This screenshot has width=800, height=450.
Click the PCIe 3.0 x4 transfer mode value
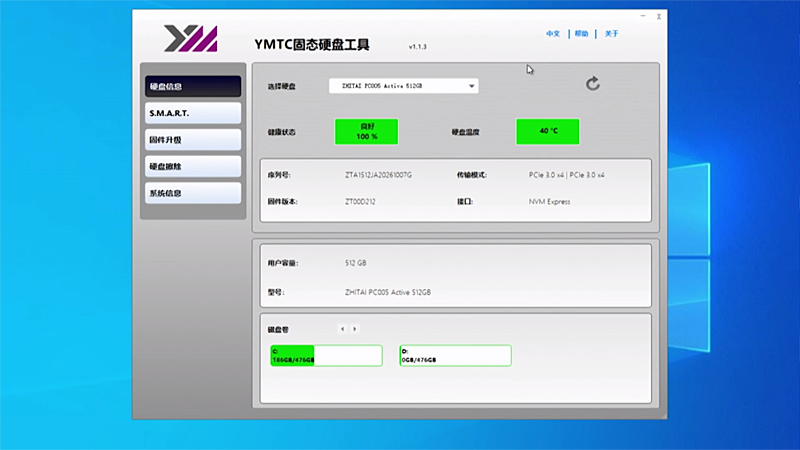pyautogui.click(x=566, y=175)
